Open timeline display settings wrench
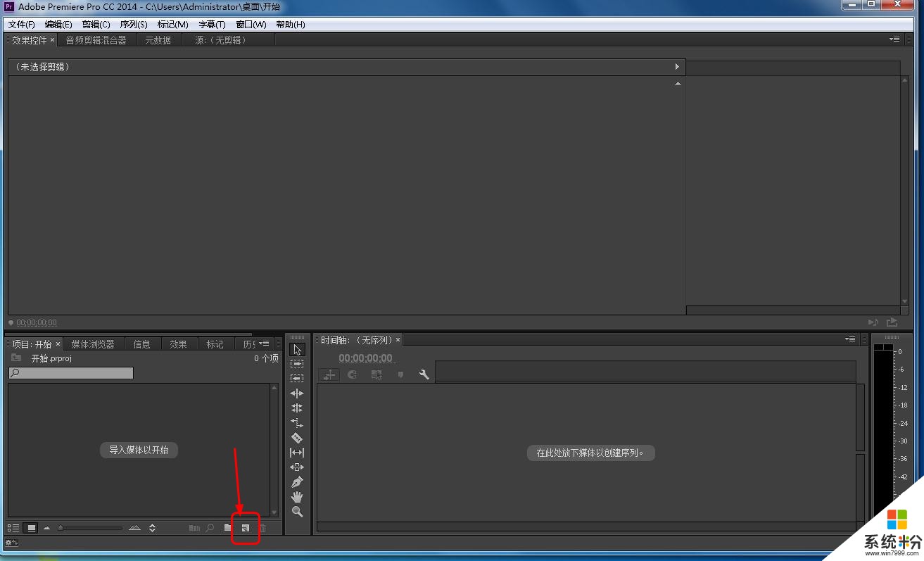The image size is (924, 561). point(424,375)
